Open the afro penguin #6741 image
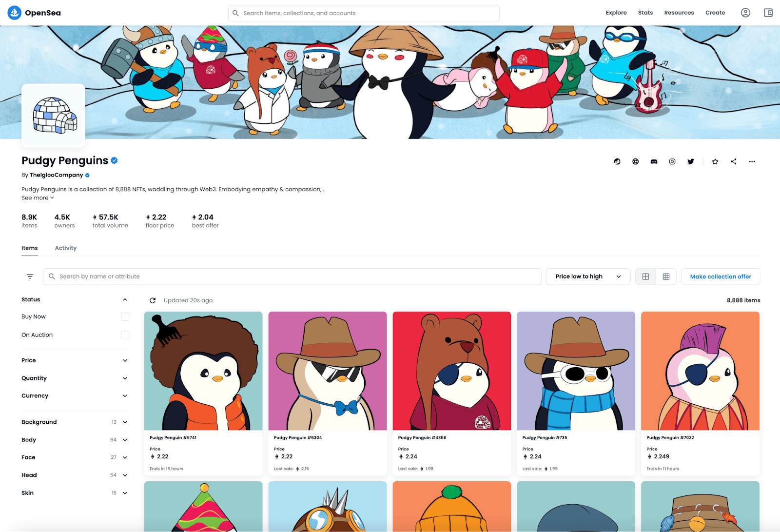The image size is (780, 532). click(203, 371)
